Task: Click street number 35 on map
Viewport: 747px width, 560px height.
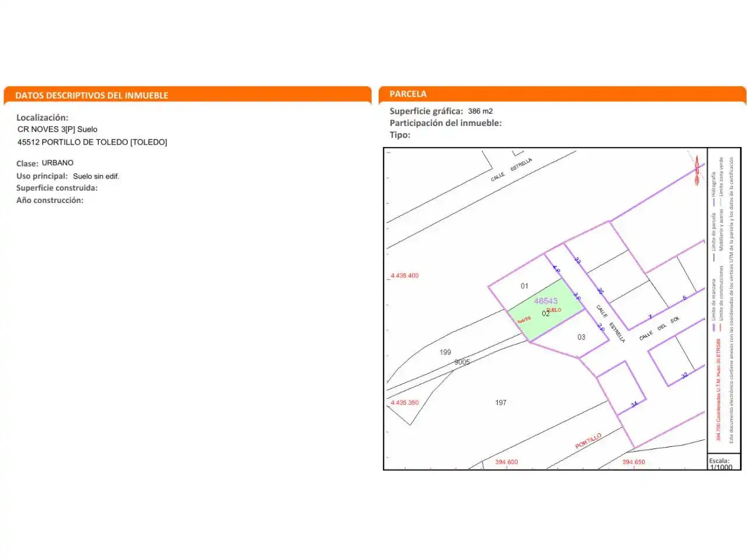Action: (600, 291)
